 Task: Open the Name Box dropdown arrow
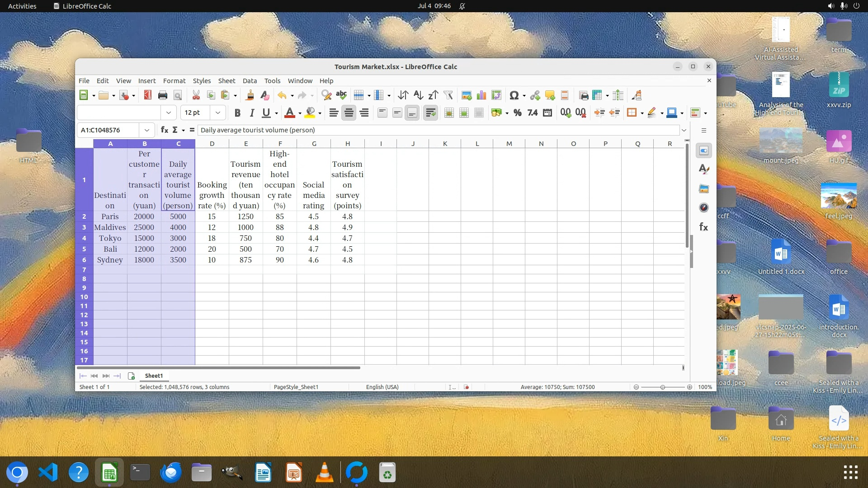[147, 130]
